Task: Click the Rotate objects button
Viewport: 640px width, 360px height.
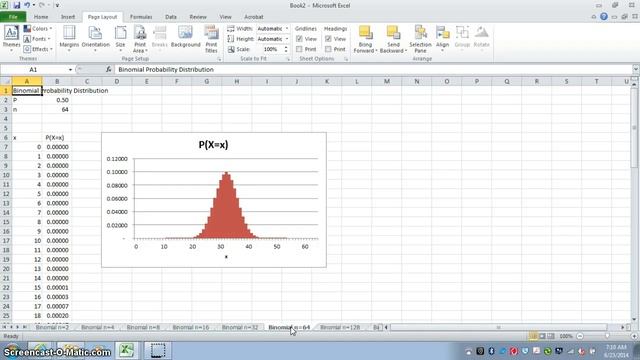Action: coord(482,39)
